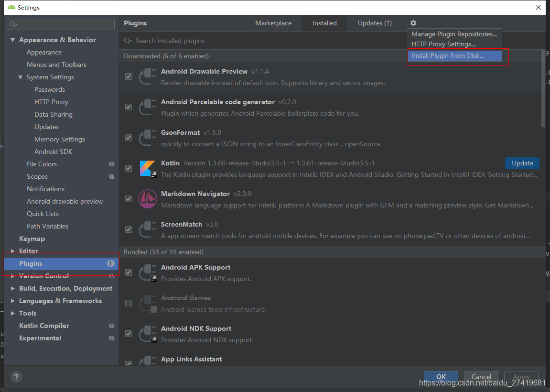Click the GsonFormat plugin icon
This screenshot has width=550, height=392.
[148, 138]
